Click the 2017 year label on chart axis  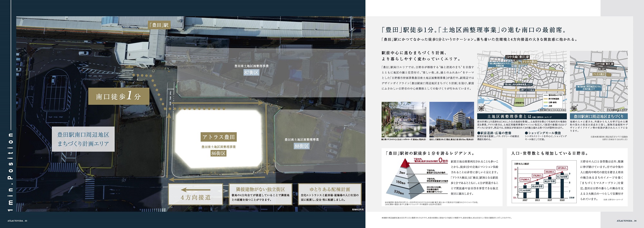pyautogui.click(x=550, y=200)
